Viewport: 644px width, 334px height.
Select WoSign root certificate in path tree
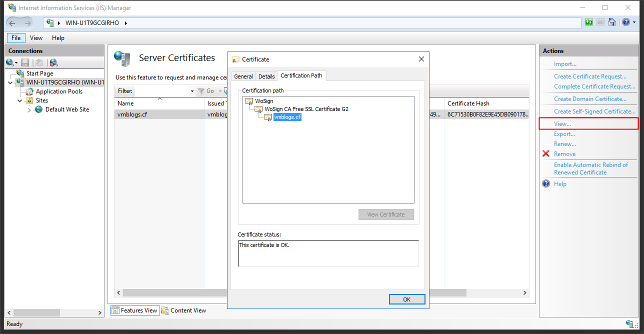264,101
